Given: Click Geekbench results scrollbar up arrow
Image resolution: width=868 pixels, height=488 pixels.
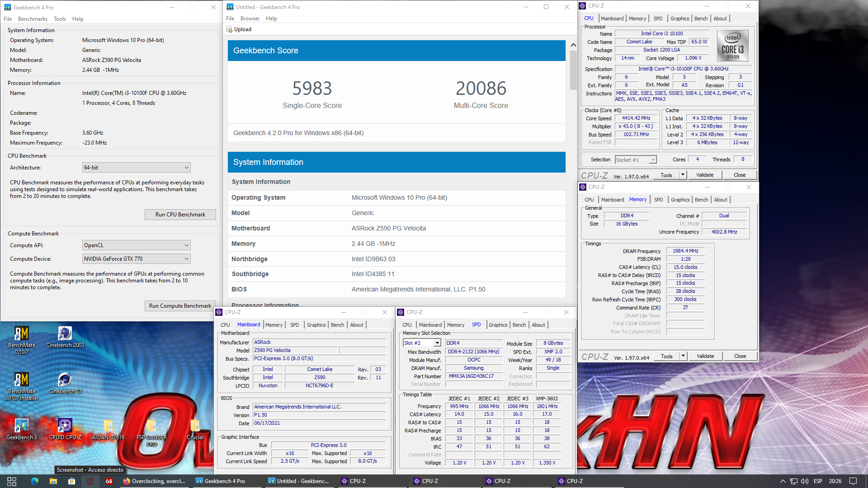Looking at the screenshot, I should (573, 45).
